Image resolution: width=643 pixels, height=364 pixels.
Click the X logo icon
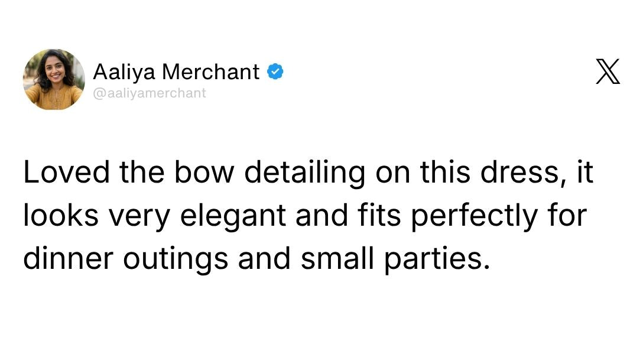(x=607, y=73)
